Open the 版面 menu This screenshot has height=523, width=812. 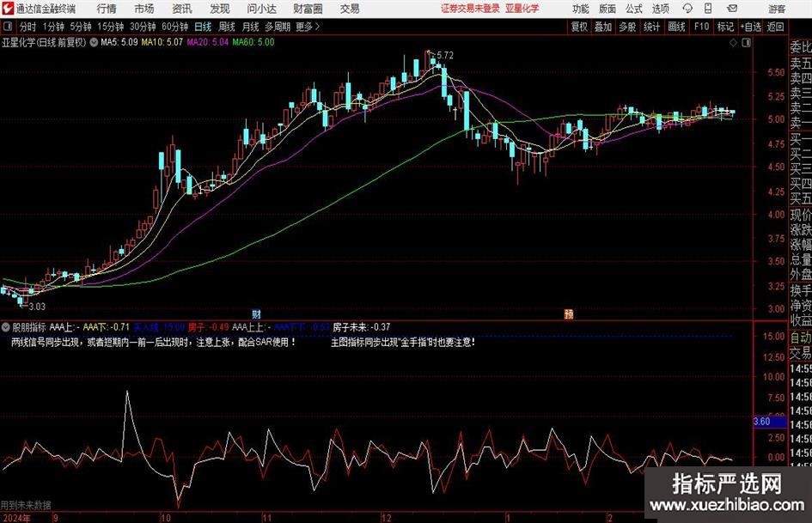pyautogui.click(x=607, y=9)
